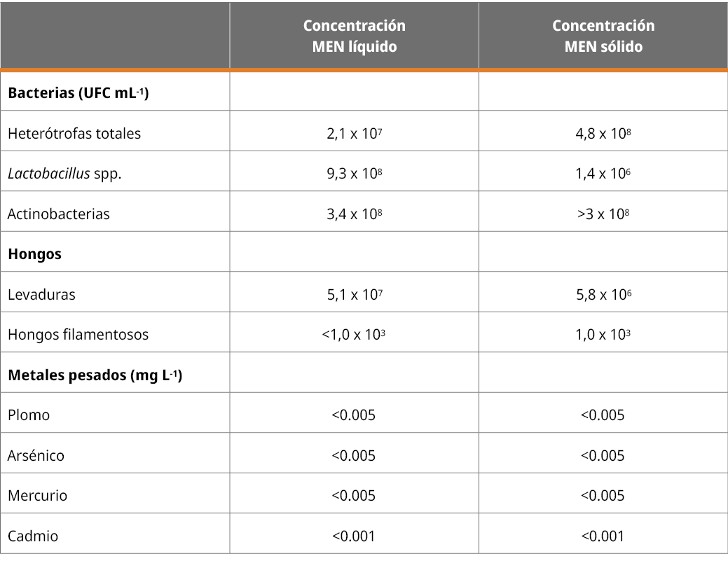
Task: Click the Hongos filamentosos row label
Action: [78, 335]
